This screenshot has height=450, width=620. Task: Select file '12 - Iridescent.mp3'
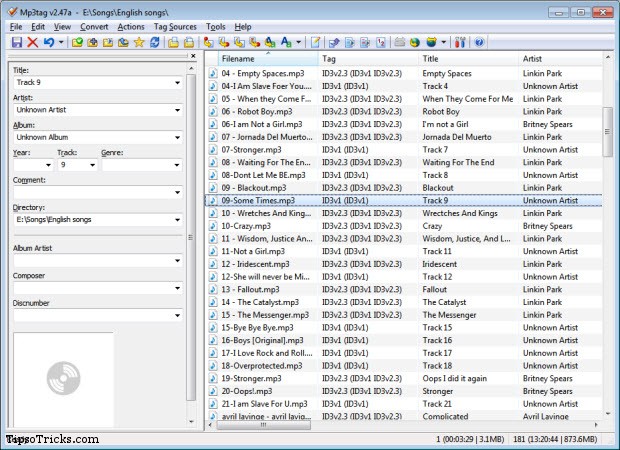[404, 264]
